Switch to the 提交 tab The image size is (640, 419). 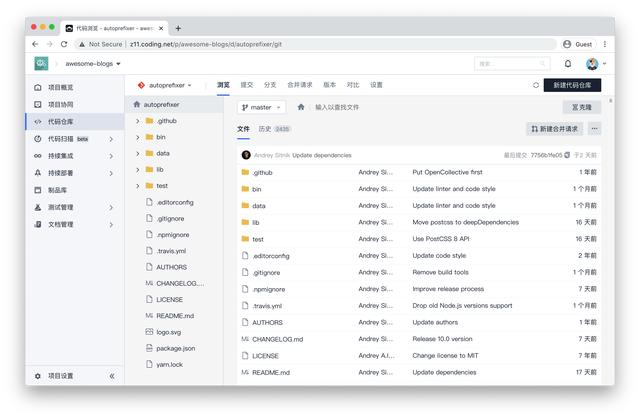pyautogui.click(x=247, y=85)
